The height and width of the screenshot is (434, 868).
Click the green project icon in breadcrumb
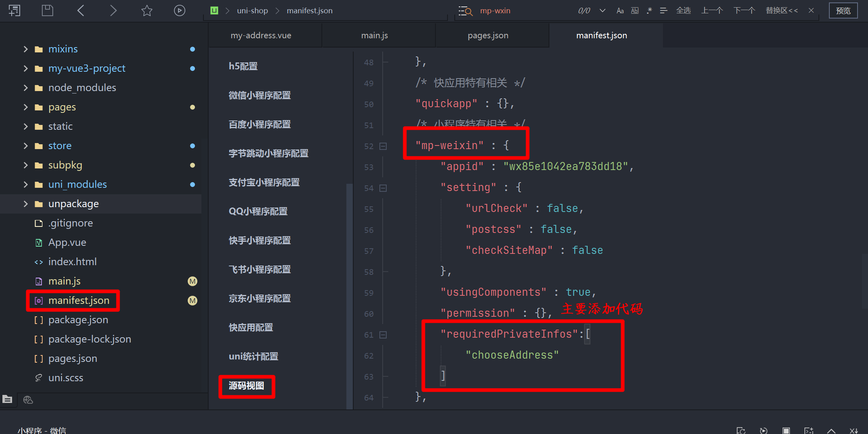(214, 10)
